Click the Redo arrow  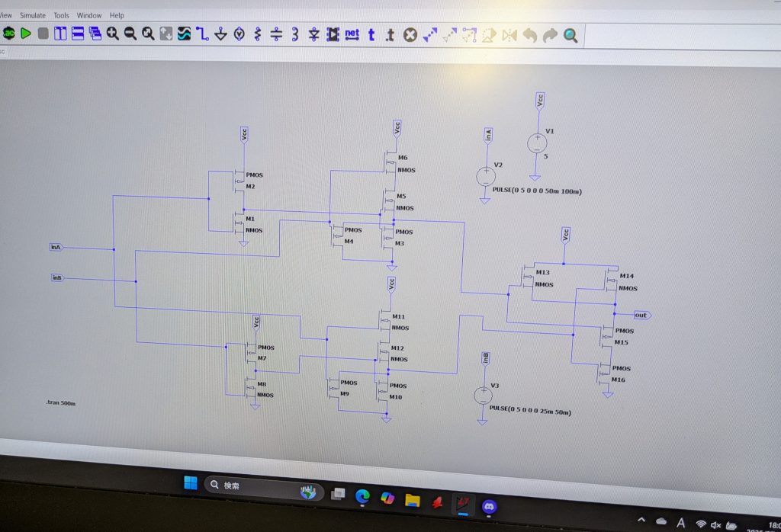[550, 35]
